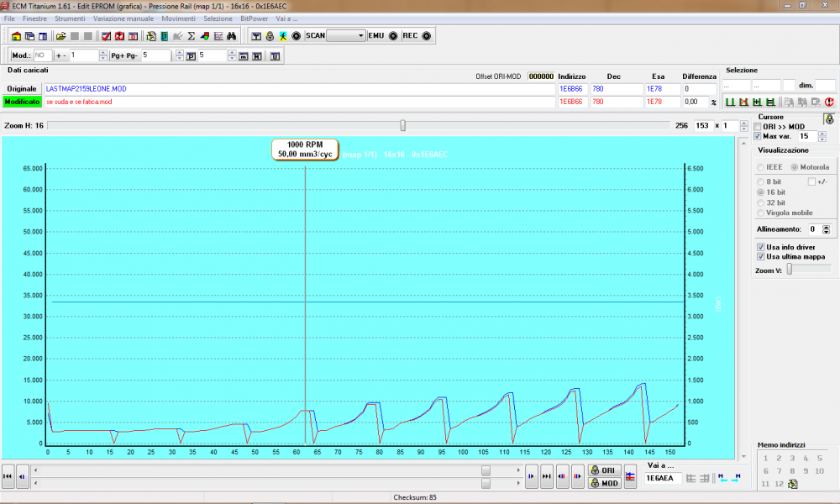Click the Zoom H slider handle

click(403, 125)
